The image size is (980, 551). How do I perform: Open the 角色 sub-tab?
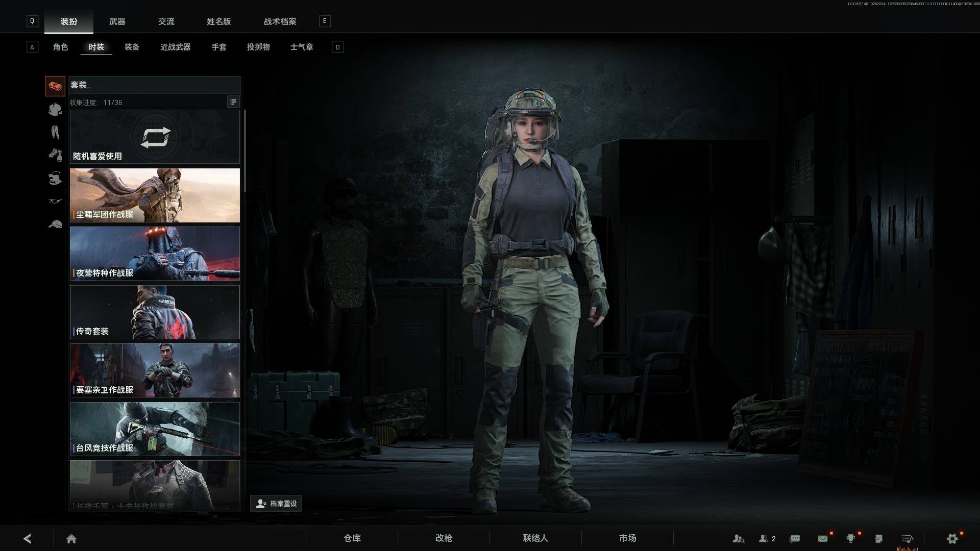60,47
